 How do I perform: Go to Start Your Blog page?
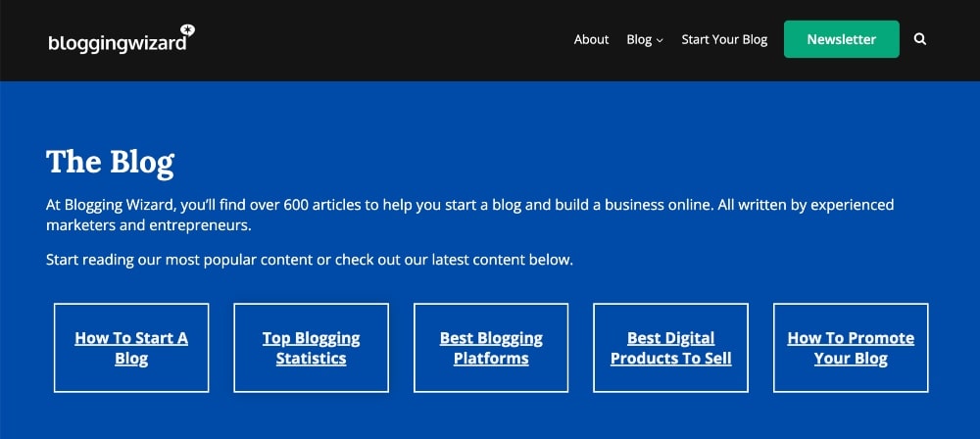(724, 39)
